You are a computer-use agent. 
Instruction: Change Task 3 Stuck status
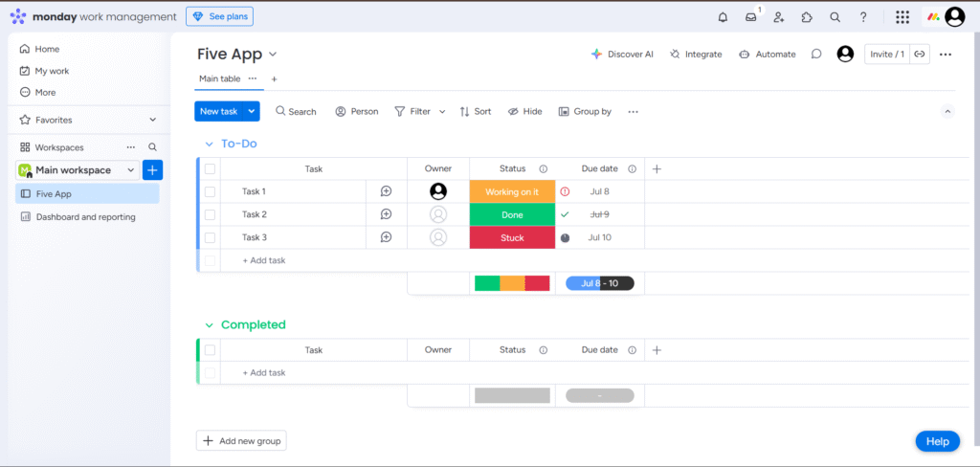(512, 237)
